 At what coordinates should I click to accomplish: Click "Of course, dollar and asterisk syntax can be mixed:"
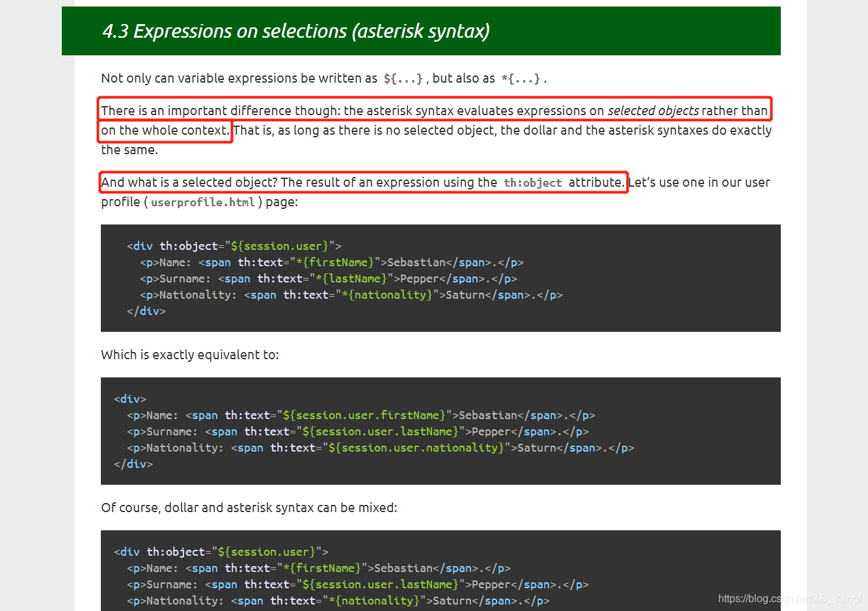pos(249,508)
